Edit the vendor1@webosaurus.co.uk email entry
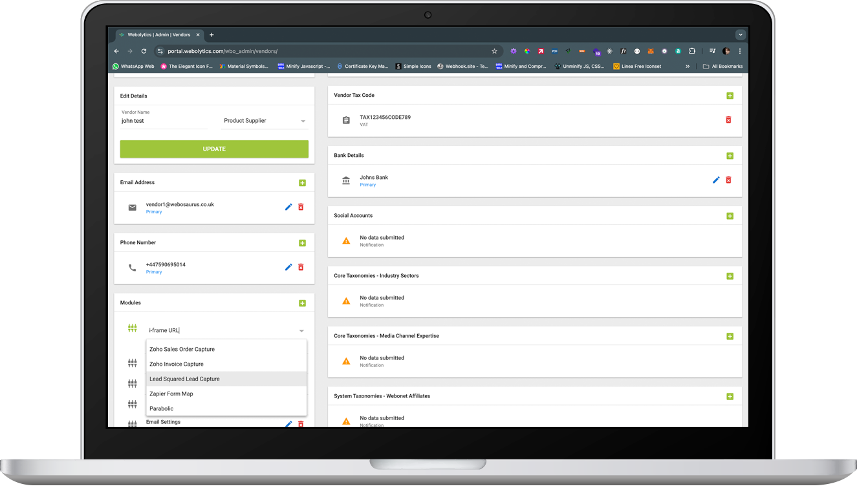Viewport: 857px width, 504px height. click(288, 207)
